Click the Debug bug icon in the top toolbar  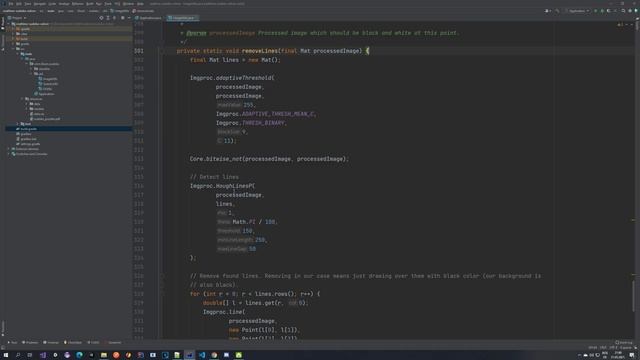(x=602, y=11)
